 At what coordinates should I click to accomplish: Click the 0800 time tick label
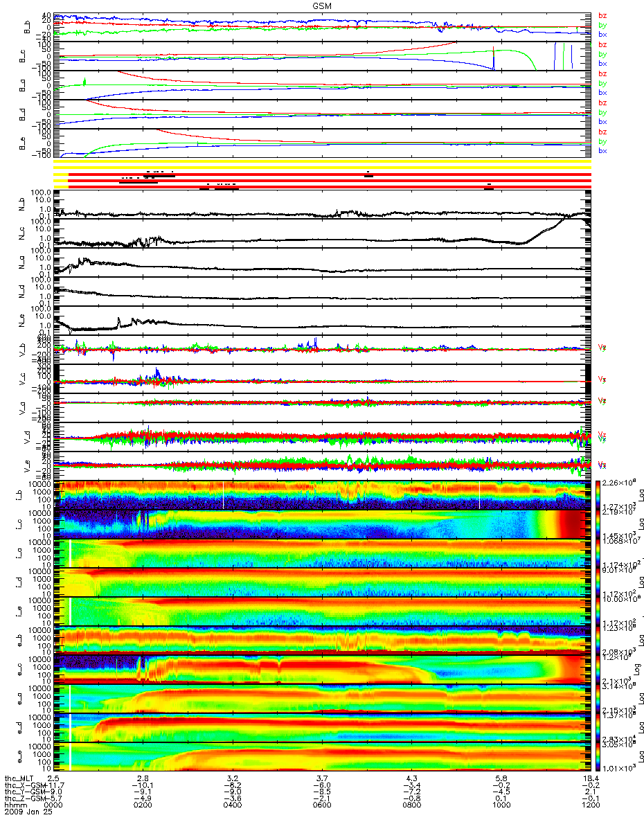tap(411, 805)
